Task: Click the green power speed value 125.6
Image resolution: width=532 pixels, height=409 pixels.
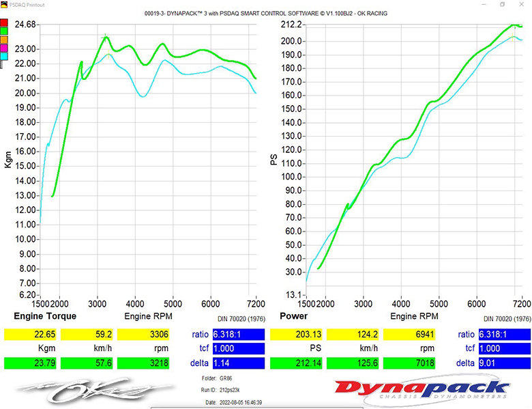Action: point(353,363)
